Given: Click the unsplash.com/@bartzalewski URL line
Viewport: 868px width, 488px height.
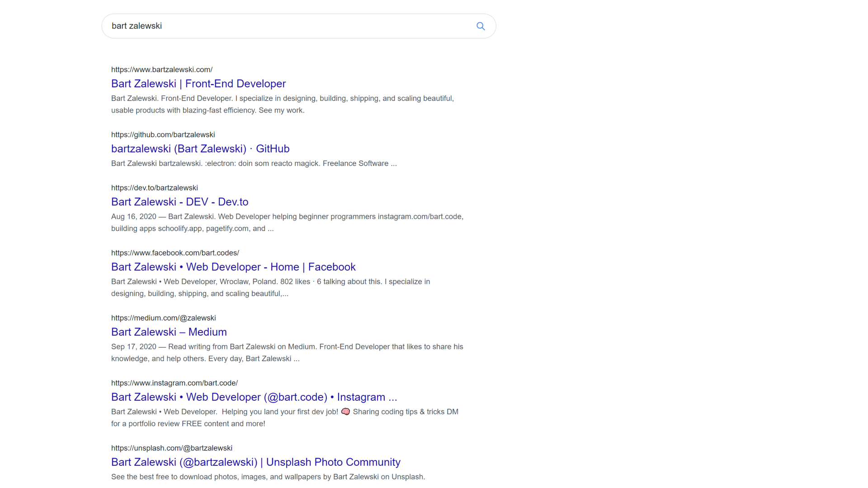Looking at the screenshot, I should (x=172, y=448).
